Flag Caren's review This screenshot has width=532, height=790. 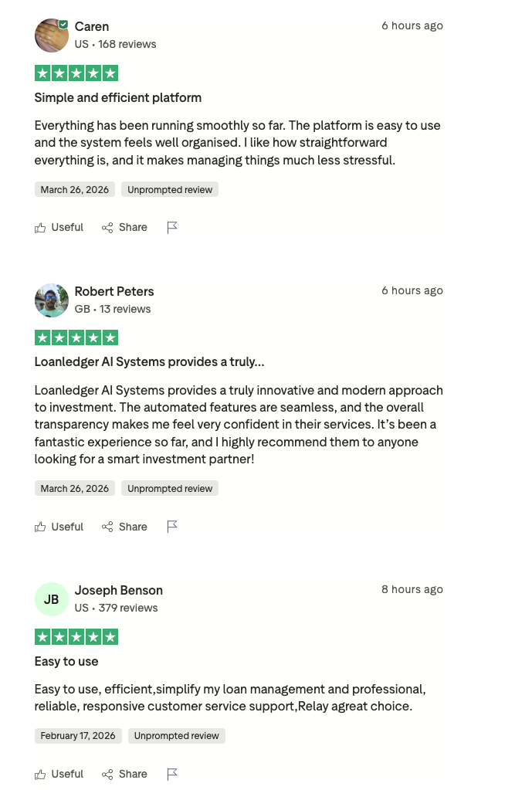171,228
